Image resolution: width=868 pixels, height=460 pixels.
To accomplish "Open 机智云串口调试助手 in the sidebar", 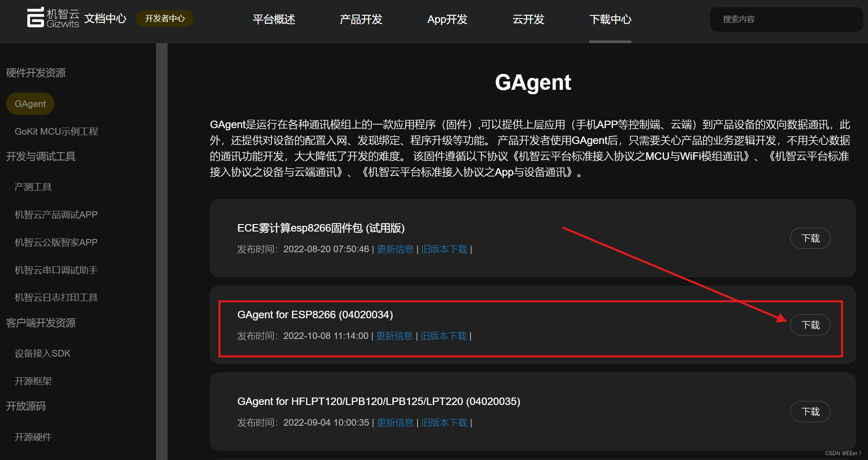I will click(x=56, y=270).
